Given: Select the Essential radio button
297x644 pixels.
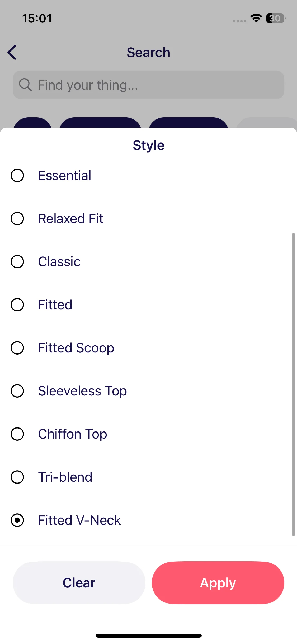Looking at the screenshot, I should point(17,176).
